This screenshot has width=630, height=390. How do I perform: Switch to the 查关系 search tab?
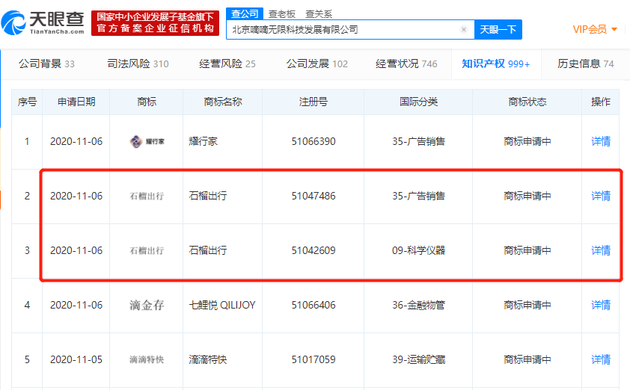[319, 14]
